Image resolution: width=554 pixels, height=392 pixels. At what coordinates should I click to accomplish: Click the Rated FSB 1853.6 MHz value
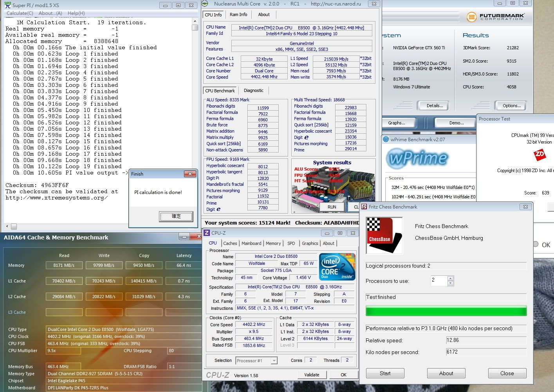(254, 346)
